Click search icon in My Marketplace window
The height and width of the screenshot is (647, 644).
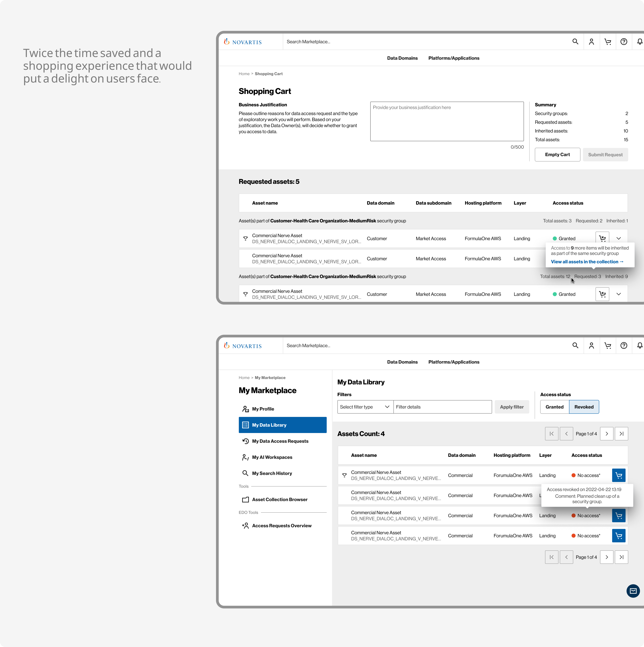point(575,345)
